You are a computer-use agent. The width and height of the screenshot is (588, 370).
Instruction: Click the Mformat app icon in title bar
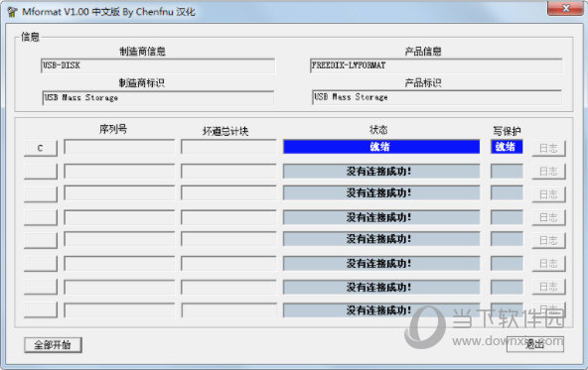pyautogui.click(x=12, y=12)
